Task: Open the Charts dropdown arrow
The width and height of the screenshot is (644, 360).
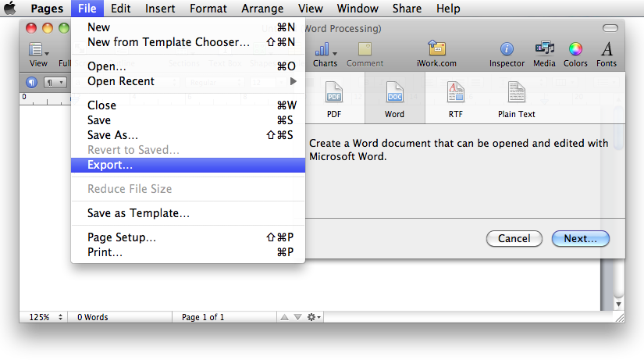Action: click(335, 53)
